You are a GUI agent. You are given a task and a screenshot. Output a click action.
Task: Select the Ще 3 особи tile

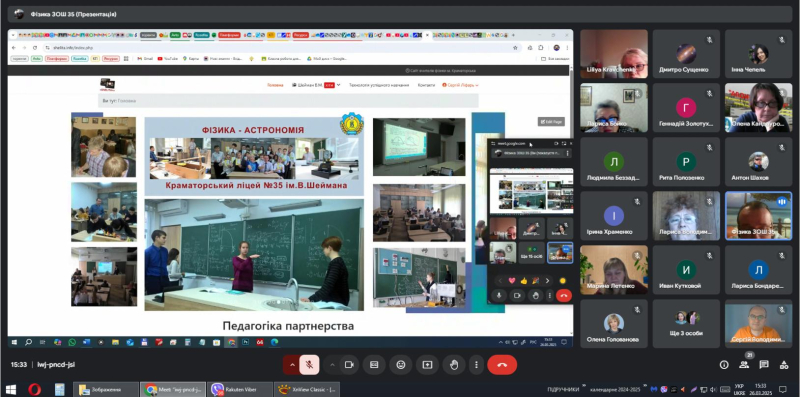686,324
